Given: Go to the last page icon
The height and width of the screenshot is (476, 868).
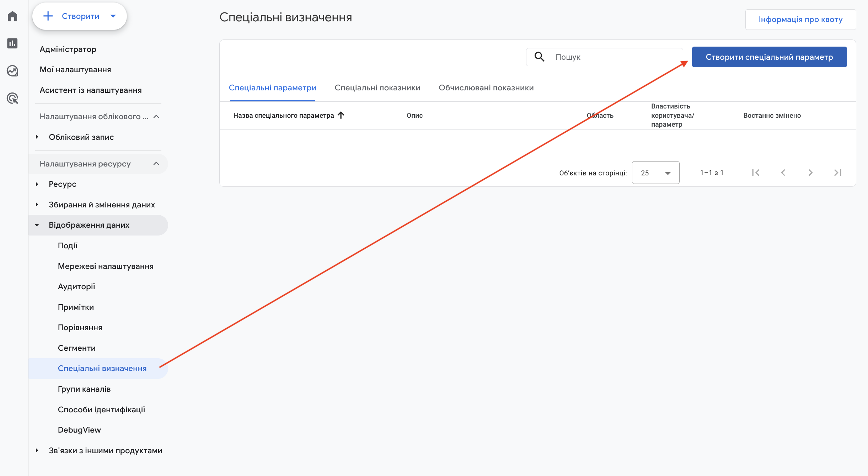Looking at the screenshot, I should [x=838, y=173].
